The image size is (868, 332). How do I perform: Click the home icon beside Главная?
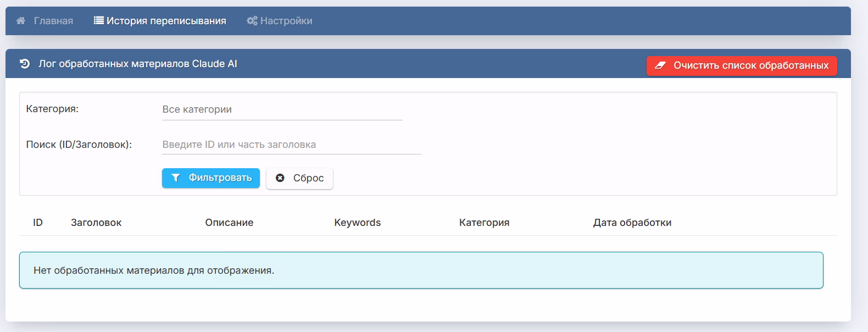21,21
